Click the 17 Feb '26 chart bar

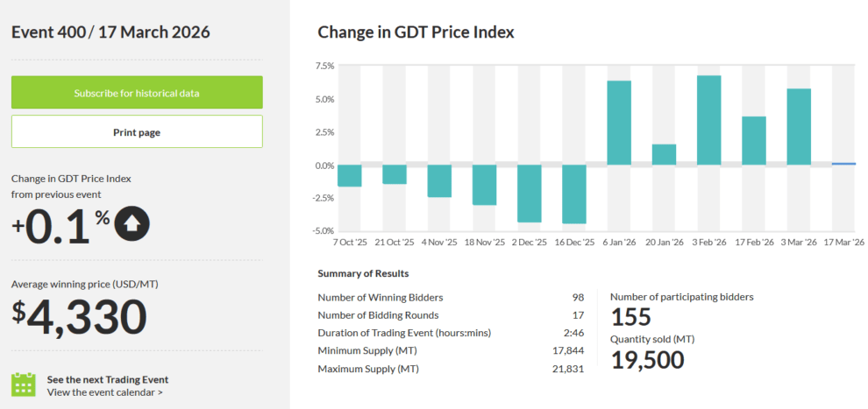754,141
